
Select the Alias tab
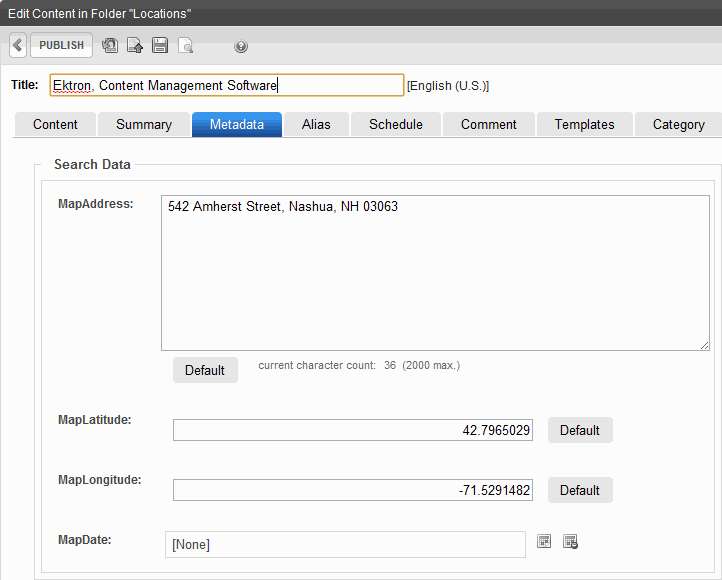(316, 124)
